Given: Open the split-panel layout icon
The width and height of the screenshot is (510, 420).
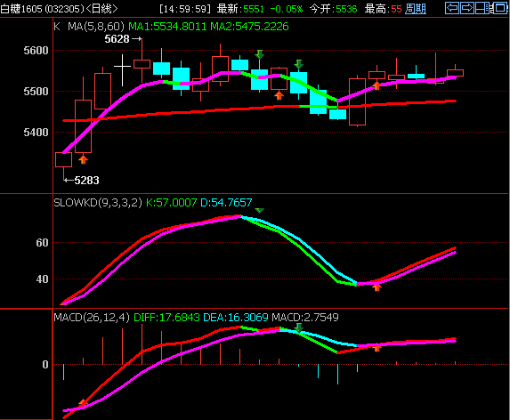Looking at the screenshot, I should [x=482, y=8].
